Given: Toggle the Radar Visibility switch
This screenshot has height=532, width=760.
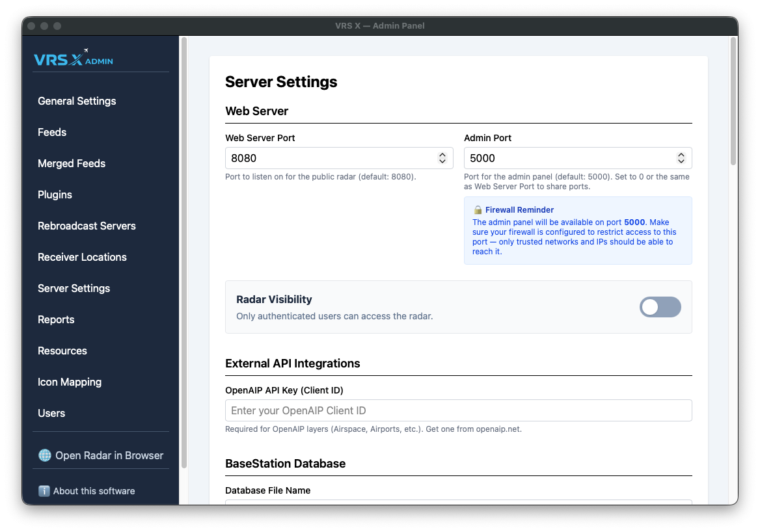Looking at the screenshot, I should pyautogui.click(x=660, y=307).
